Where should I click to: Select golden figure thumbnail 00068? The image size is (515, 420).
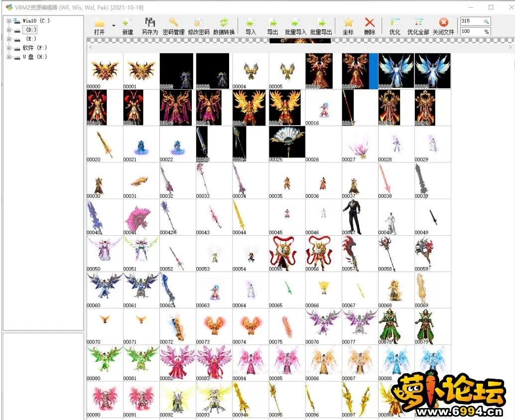coord(396,290)
